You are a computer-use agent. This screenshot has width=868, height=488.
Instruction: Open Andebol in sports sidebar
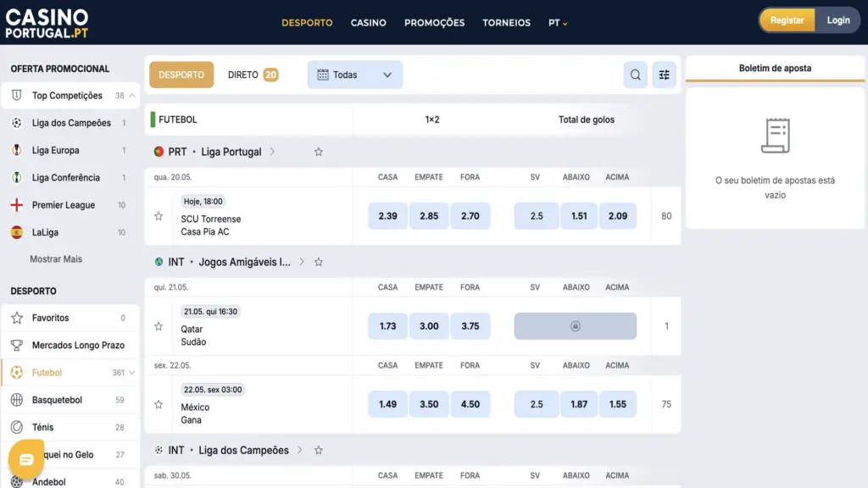pos(70,481)
